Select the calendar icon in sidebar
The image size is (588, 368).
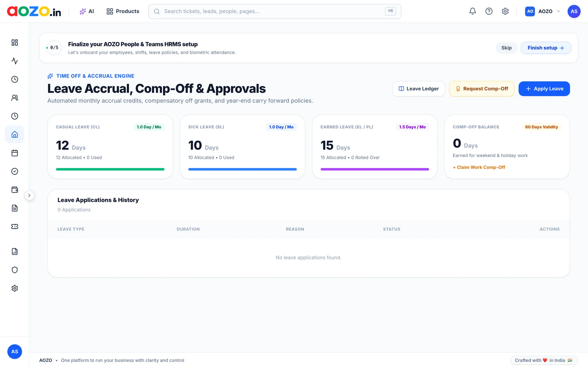(15, 153)
